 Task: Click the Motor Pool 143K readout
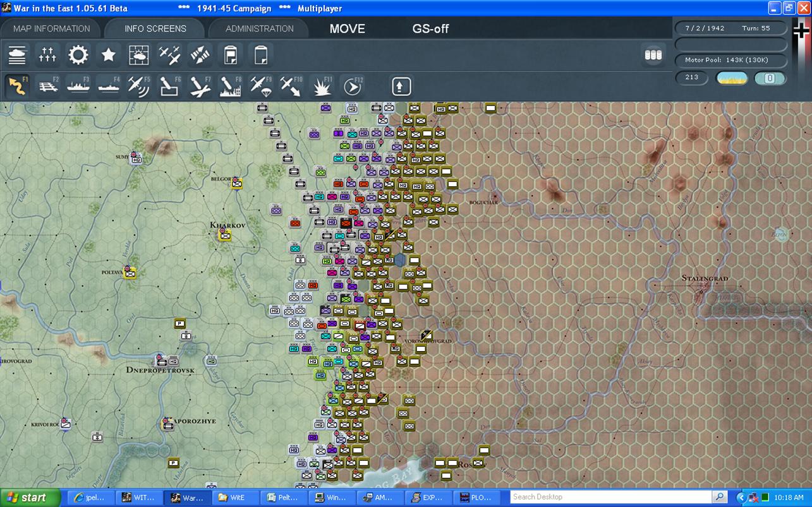[x=732, y=61]
